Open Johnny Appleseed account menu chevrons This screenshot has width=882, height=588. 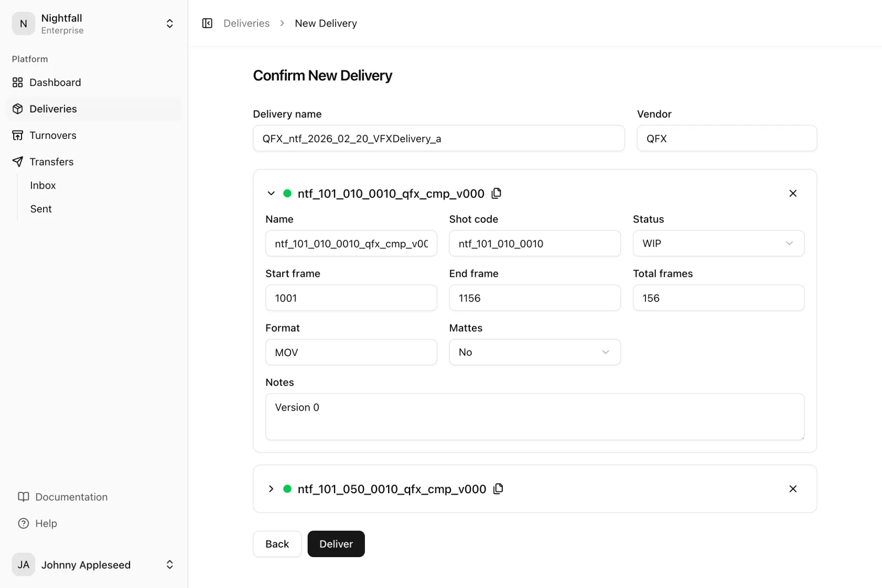point(170,565)
